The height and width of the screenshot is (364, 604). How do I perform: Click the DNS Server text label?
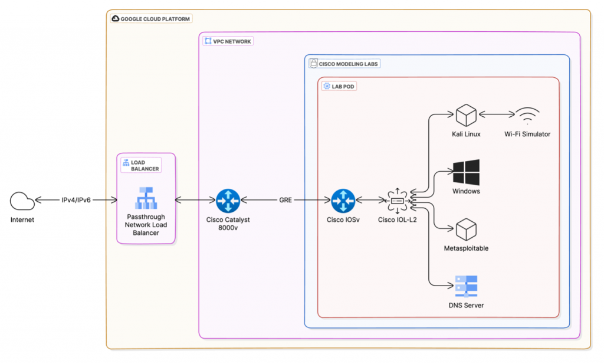[x=465, y=306]
